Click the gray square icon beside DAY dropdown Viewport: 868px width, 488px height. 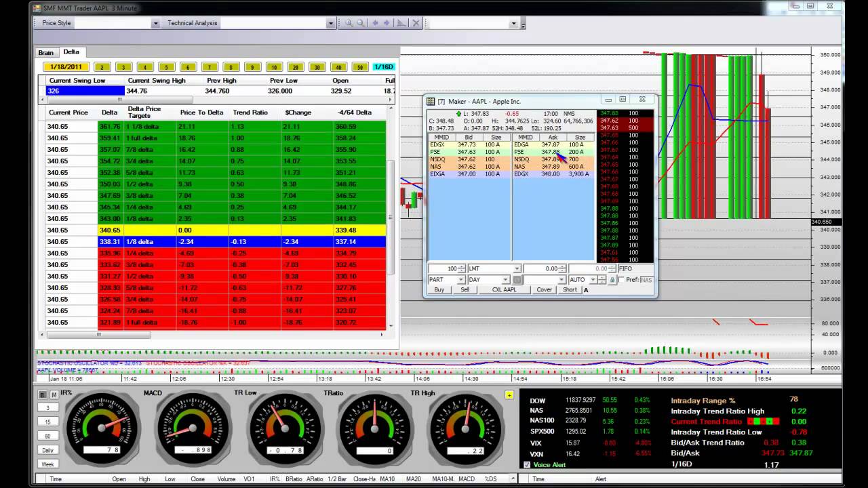tap(517, 280)
